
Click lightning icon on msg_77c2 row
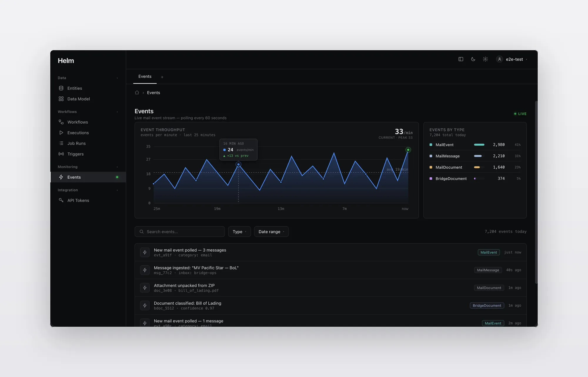pyautogui.click(x=145, y=270)
